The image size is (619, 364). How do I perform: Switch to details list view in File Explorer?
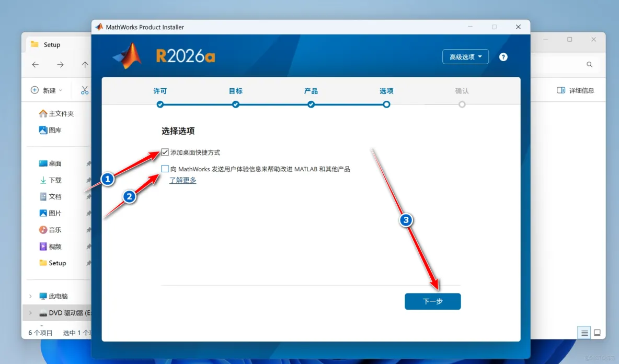pyautogui.click(x=584, y=333)
